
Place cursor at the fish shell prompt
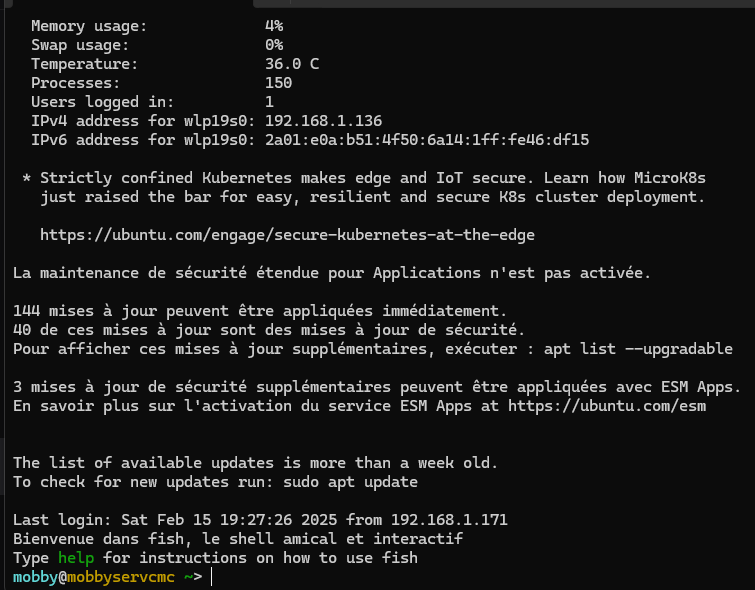[x=211, y=577]
